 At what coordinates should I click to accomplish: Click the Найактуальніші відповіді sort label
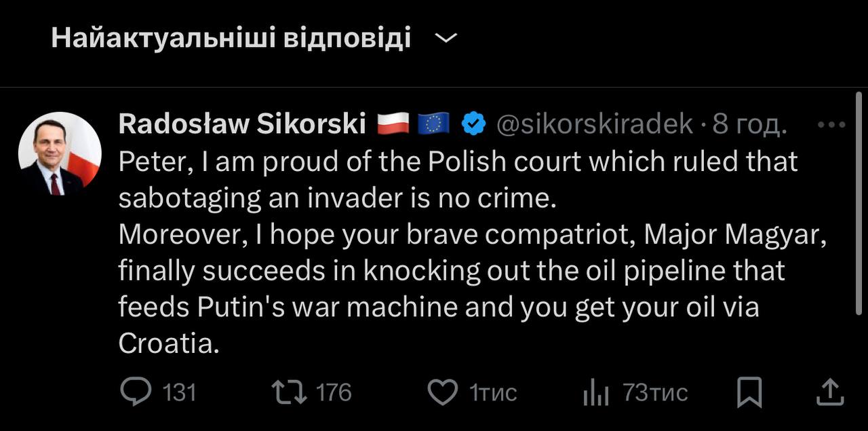tap(231, 39)
